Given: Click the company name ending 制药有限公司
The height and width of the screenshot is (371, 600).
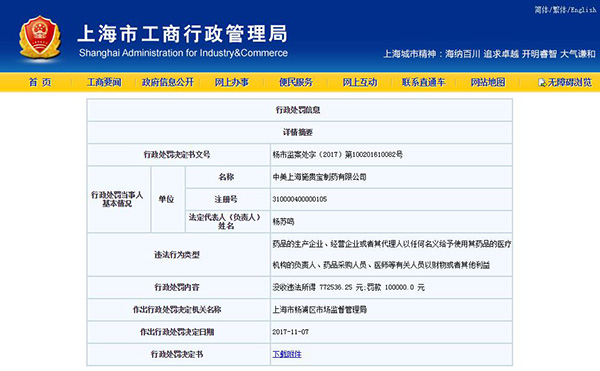Looking at the screenshot, I should (x=320, y=177).
